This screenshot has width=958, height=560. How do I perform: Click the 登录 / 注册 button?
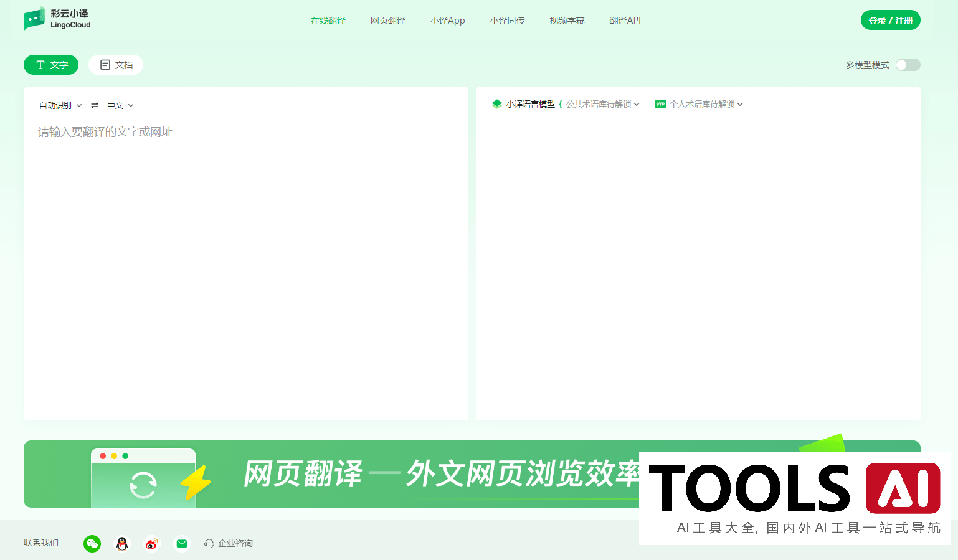890,19
